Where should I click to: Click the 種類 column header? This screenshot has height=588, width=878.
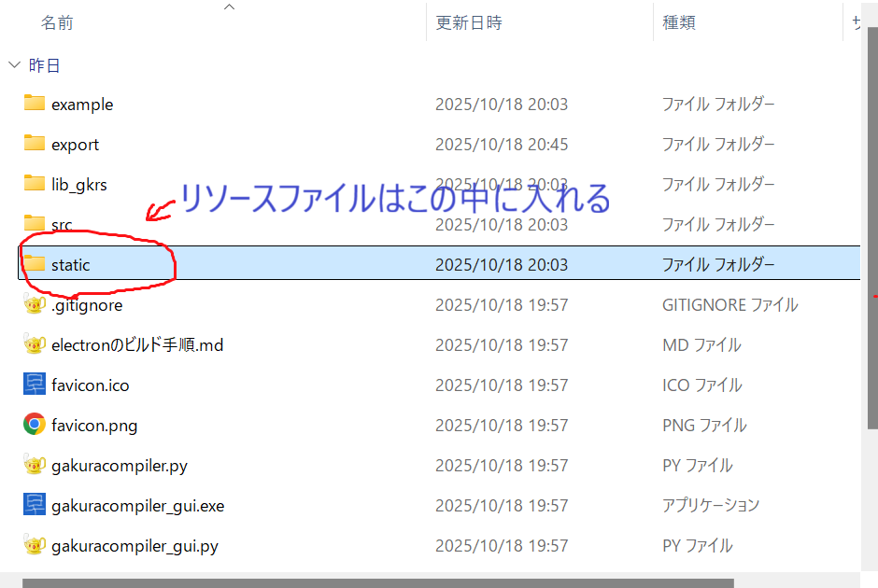pos(677,21)
